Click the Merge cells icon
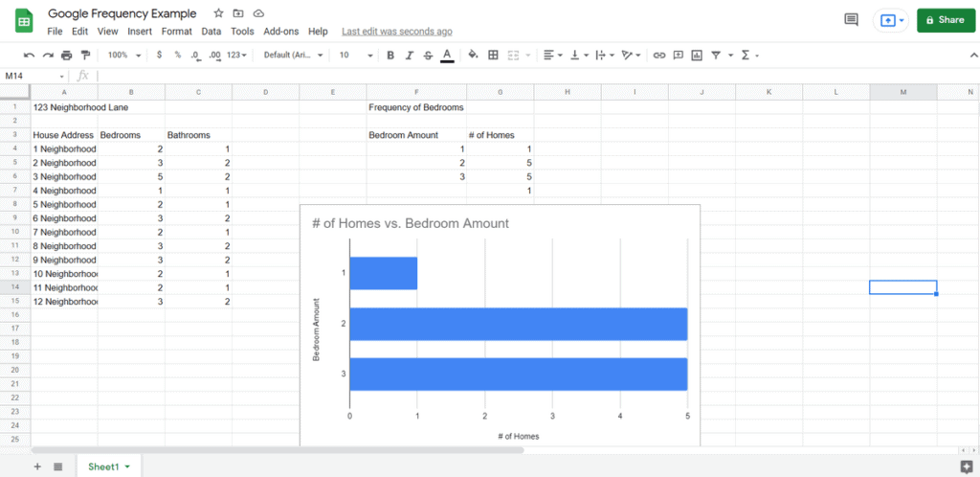Screen dimensions: 980x477 click(514, 55)
